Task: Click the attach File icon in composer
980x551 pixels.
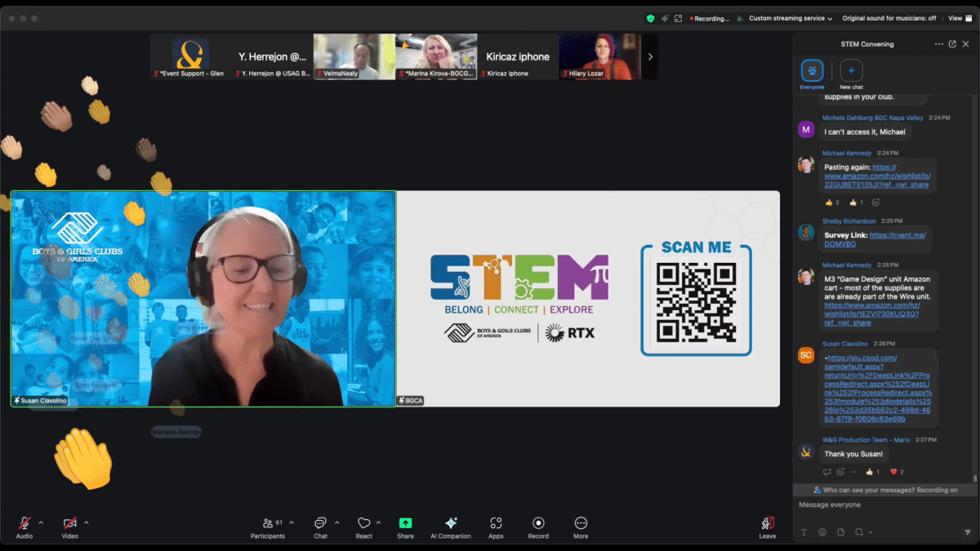Action: pyautogui.click(x=840, y=532)
